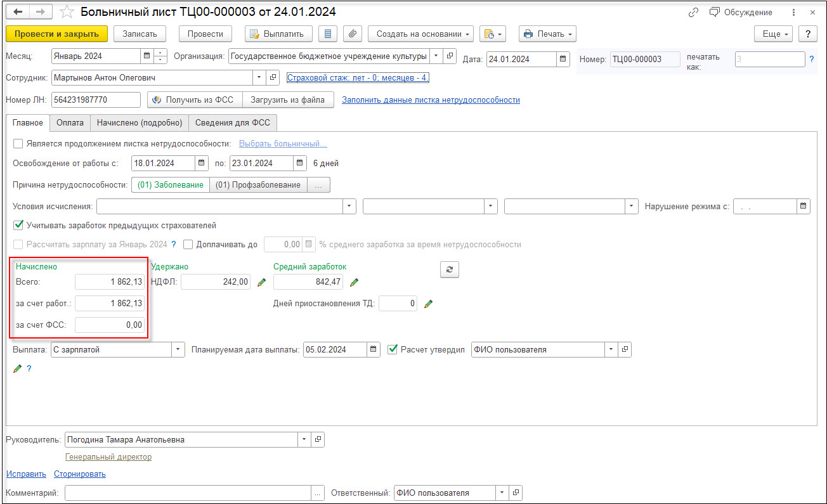
Task: Switch to the Оплата tab
Action: pyautogui.click(x=70, y=123)
